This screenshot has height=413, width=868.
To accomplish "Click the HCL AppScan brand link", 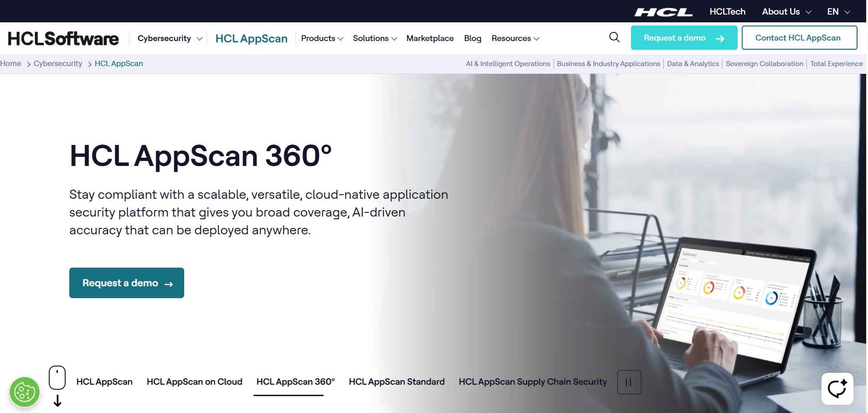I will 251,38.
